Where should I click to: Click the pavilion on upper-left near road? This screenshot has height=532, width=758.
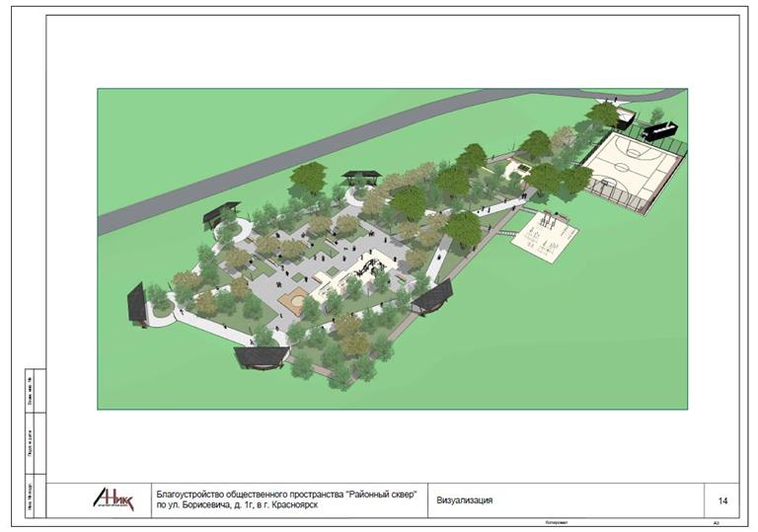pos(221,211)
